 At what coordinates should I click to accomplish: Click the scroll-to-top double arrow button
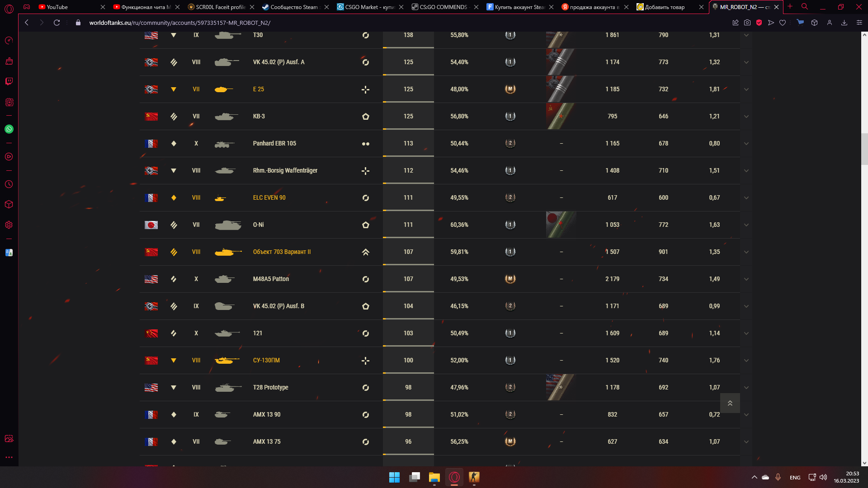730,403
